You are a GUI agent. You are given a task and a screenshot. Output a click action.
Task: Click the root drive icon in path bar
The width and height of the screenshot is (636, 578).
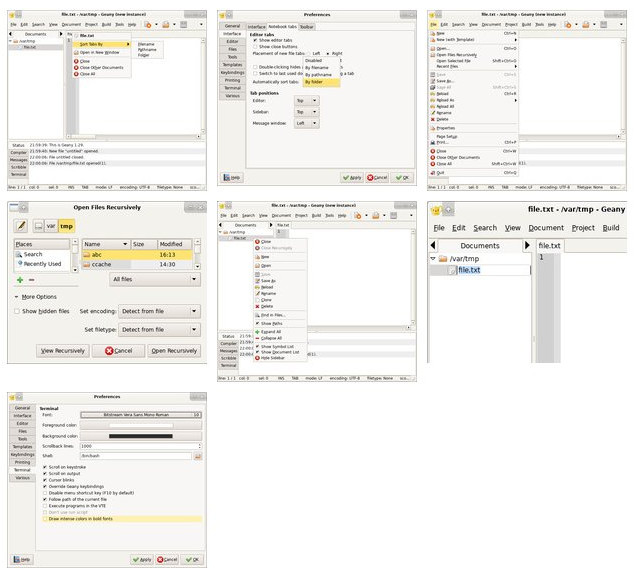pyautogui.click(x=40, y=227)
